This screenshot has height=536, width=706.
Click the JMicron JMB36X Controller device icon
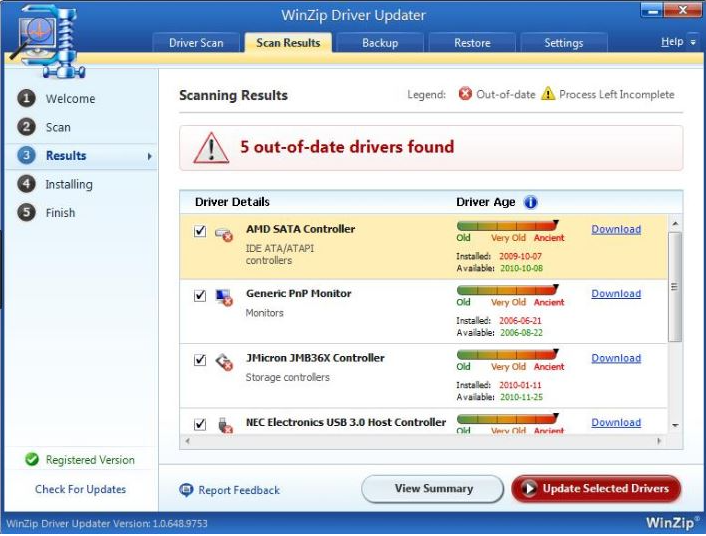tap(224, 361)
